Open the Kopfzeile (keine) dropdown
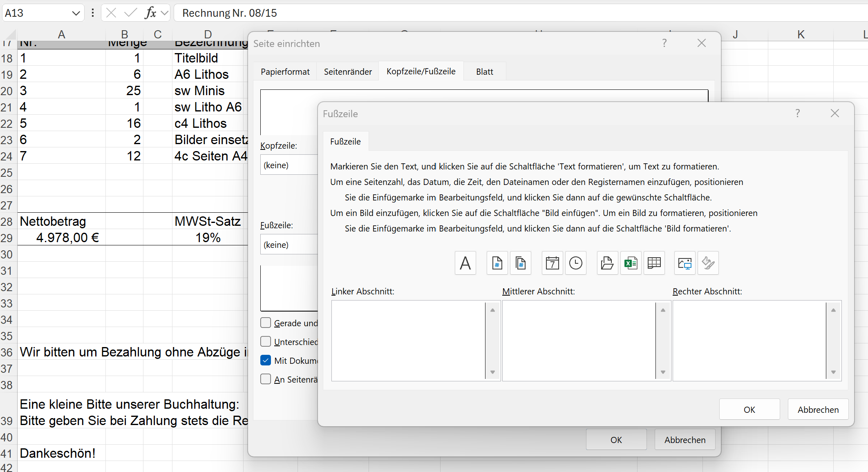The height and width of the screenshot is (472, 868). [x=289, y=165]
